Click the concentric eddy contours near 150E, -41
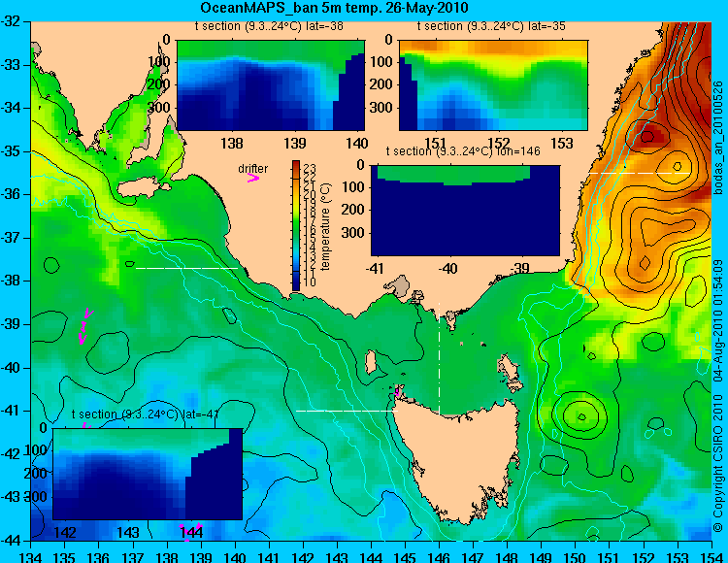 tap(580, 414)
